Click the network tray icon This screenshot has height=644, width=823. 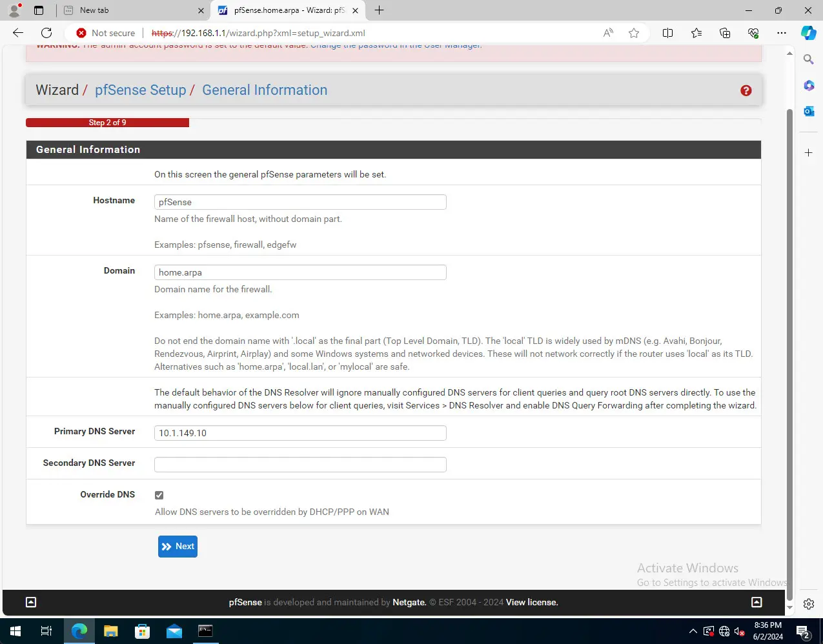724,631
